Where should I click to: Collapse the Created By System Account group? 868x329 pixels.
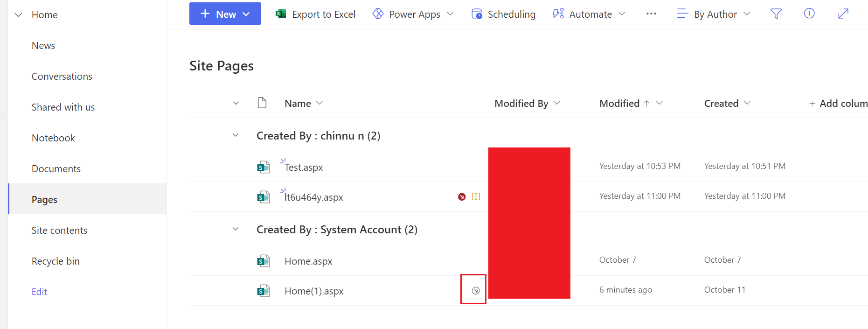coord(236,229)
